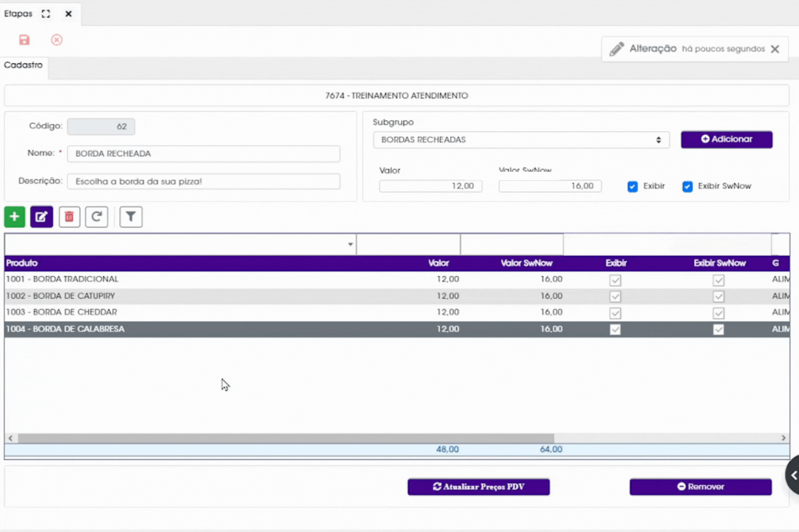This screenshot has height=532, width=799.
Task: Click the total 48,00 in footer
Action: (x=447, y=449)
